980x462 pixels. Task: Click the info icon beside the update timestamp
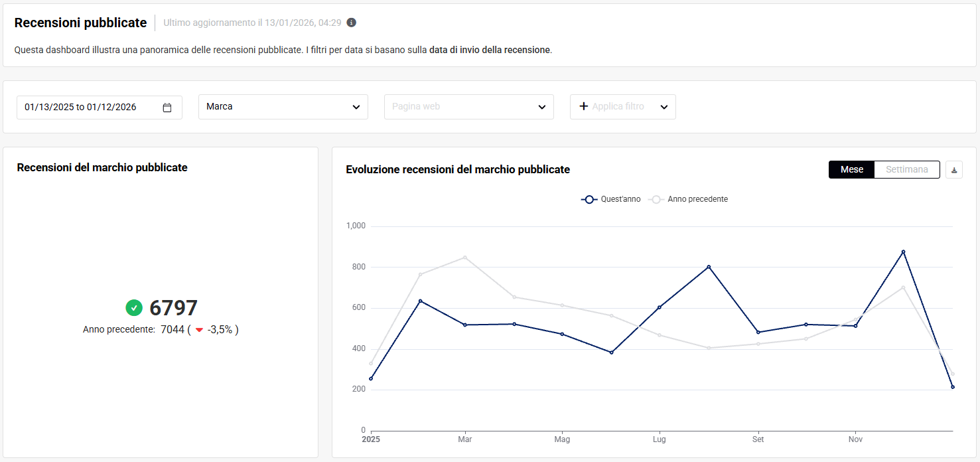click(352, 23)
